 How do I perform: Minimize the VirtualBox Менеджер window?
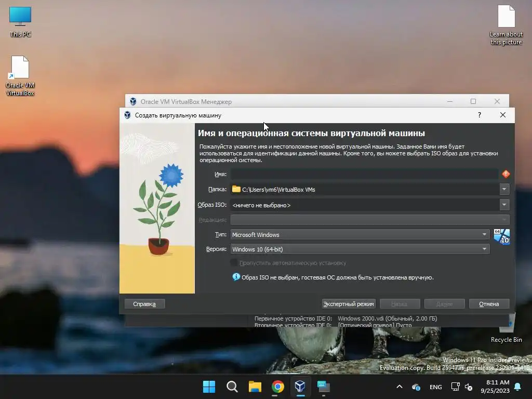click(x=450, y=101)
